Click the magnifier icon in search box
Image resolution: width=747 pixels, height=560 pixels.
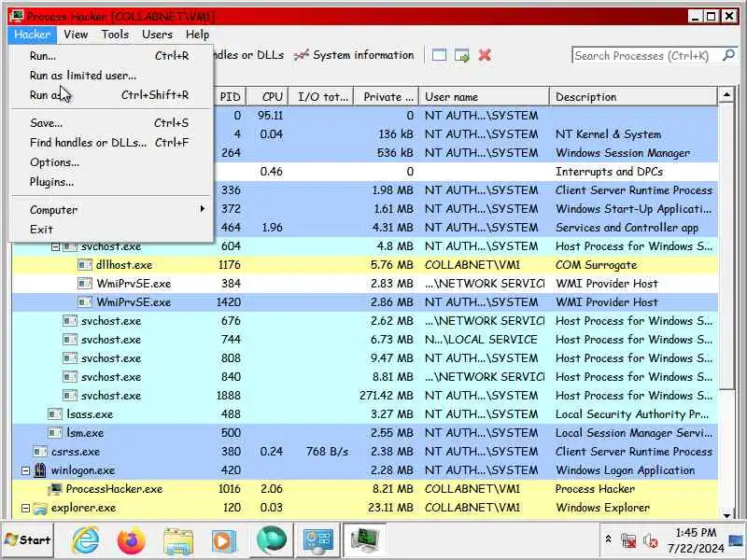point(728,55)
